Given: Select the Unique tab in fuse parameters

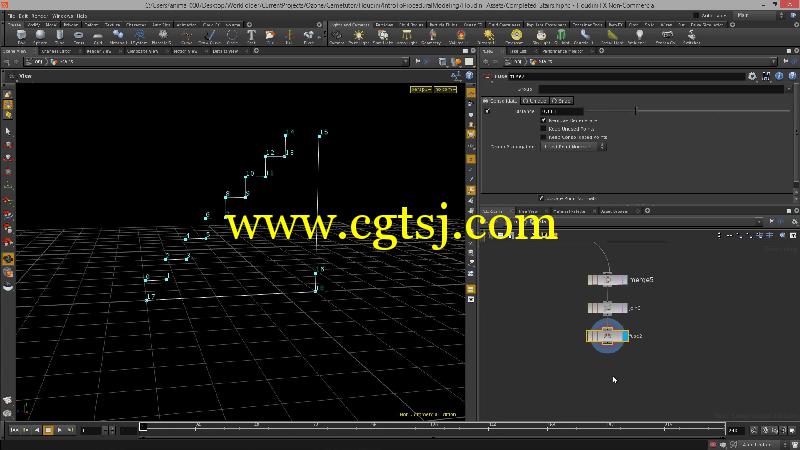Looking at the screenshot, I should tap(535, 101).
